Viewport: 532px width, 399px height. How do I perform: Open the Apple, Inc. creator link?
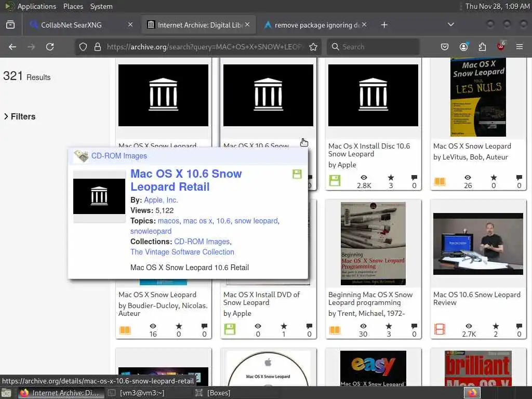[x=161, y=200]
